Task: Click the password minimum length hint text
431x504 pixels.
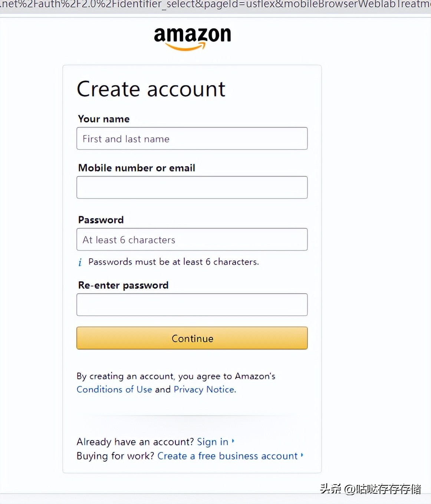Action: 174,262
